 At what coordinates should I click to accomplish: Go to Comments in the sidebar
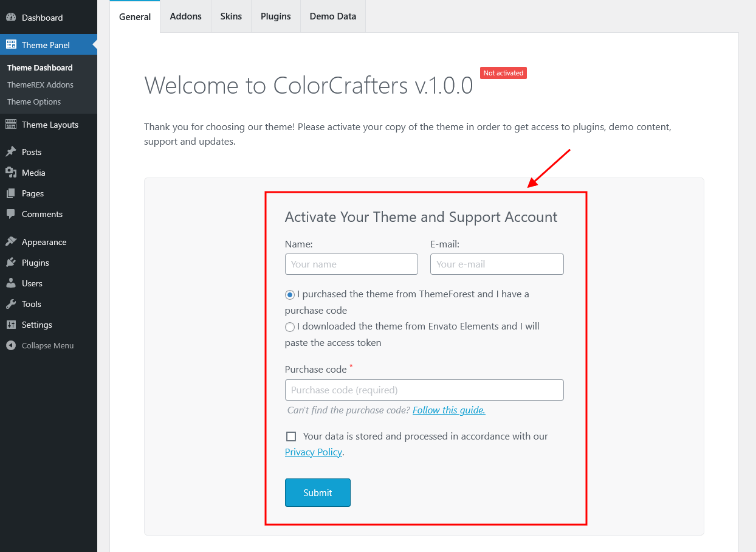pyautogui.click(x=49, y=214)
